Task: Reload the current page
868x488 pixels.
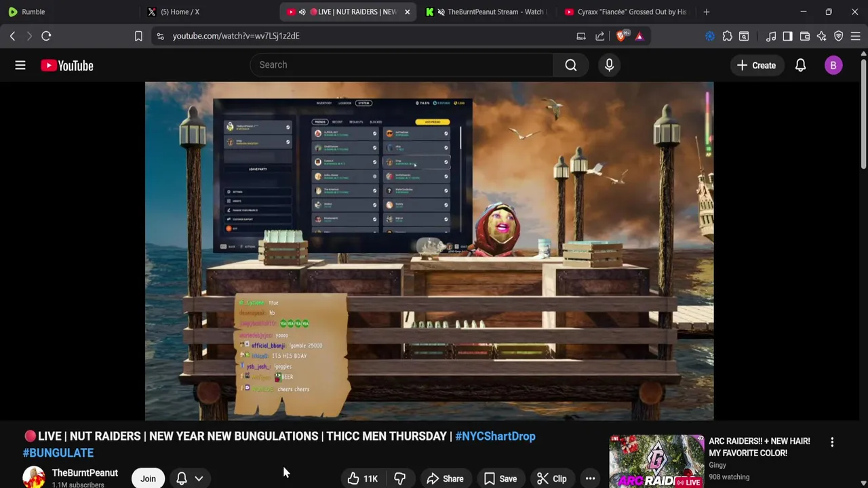Action: (x=46, y=36)
